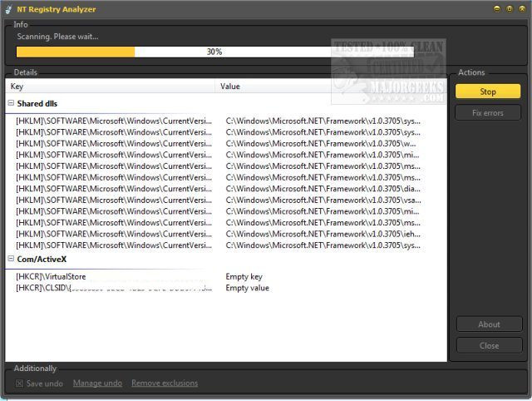Click the Close button under About
The height and width of the screenshot is (401, 532).
click(x=490, y=345)
